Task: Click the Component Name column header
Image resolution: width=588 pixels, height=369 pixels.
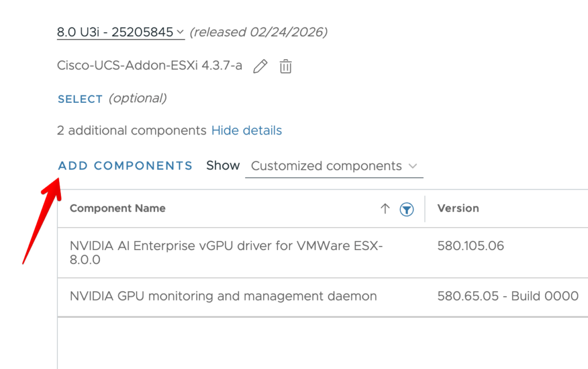Action: click(118, 209)
